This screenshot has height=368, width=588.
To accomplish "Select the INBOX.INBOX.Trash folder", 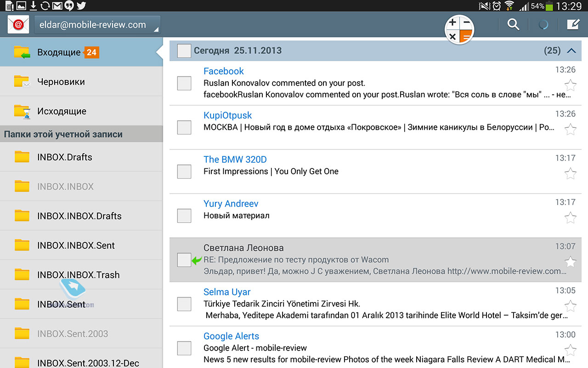I will (x=81, y=275).
